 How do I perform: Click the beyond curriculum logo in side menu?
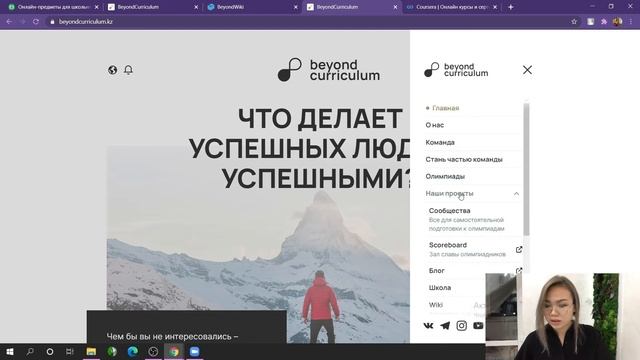[x=456, y=70]
